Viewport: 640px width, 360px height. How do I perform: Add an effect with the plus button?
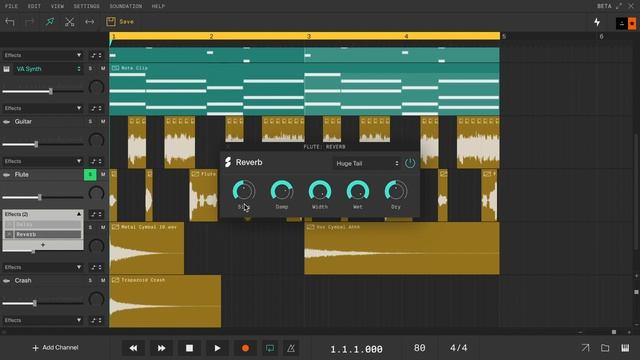click(x=43, y=245)
